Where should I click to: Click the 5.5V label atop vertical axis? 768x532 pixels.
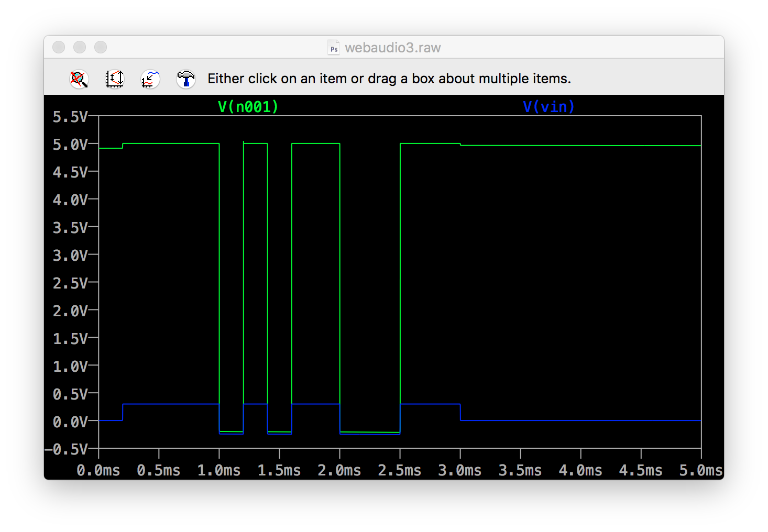point(70,117)
